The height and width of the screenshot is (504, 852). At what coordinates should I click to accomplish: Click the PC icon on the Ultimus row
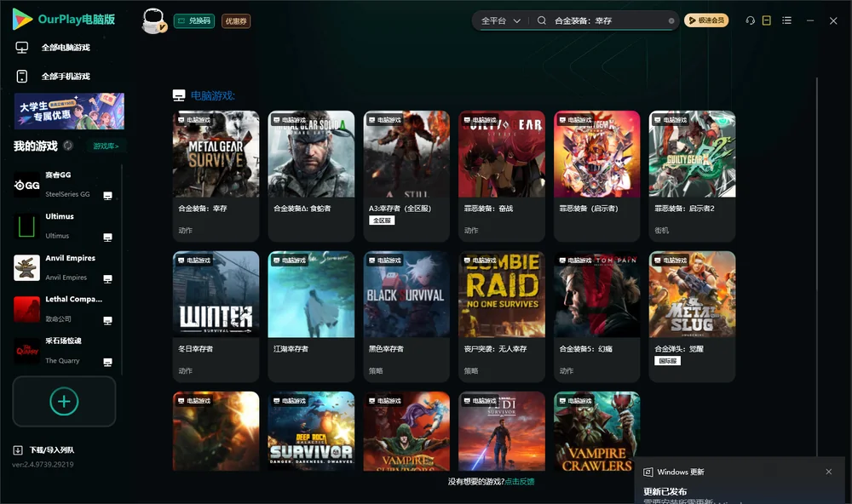click(x=107, y=238)
